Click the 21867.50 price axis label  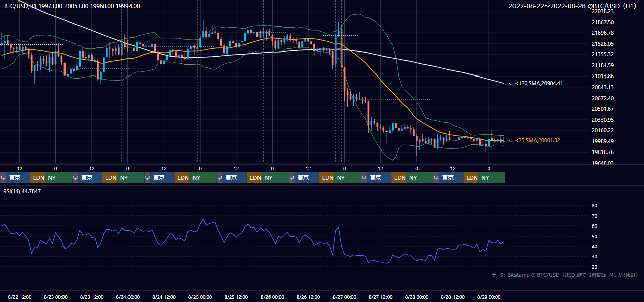point(603,22)
